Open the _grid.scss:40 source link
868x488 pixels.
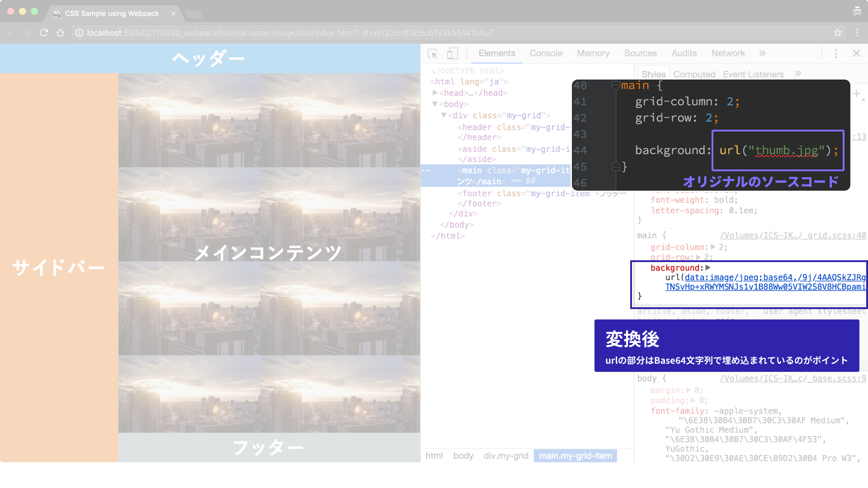pyautogui.click(x=793, y=235)
